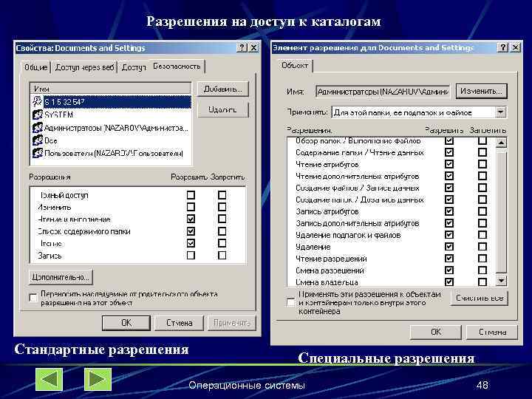Screen dimensions: 532x399
Task: Open Дополнительно... advanced settings
Action: (61, 277)
